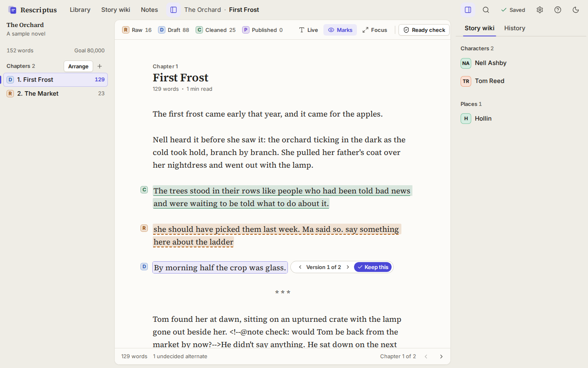Open the help question mark icon
The width and height of the screenshot is (588, 368).
pos(558,10)
